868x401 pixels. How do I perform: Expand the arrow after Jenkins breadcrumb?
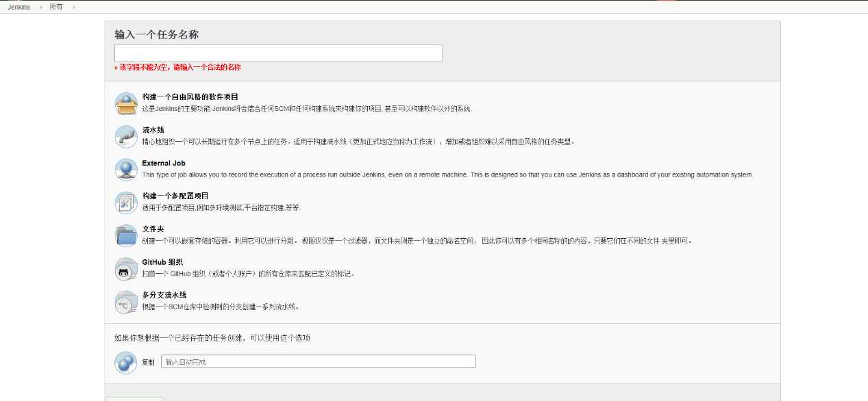point(40,7)
